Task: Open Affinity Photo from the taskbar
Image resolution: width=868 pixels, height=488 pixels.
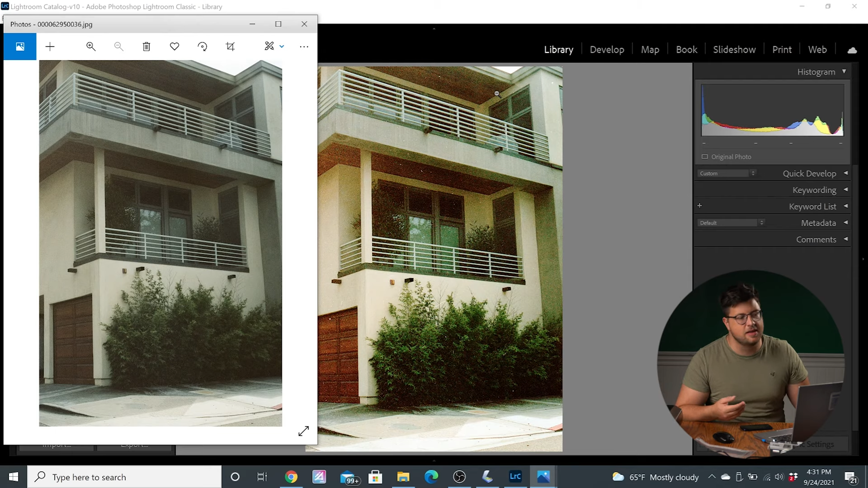Action: tap(319, 477)
